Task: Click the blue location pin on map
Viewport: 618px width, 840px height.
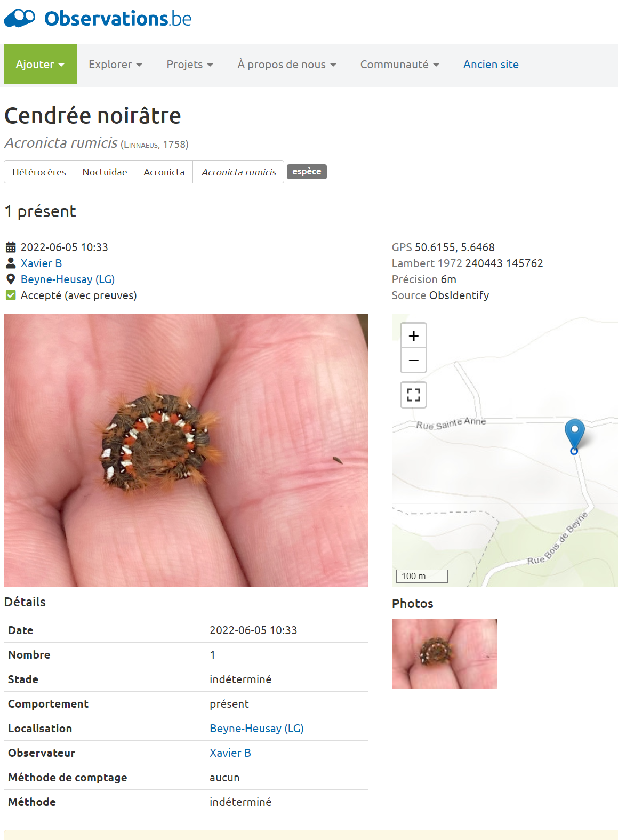Action: pyautogui.click(x=574, y=436)
